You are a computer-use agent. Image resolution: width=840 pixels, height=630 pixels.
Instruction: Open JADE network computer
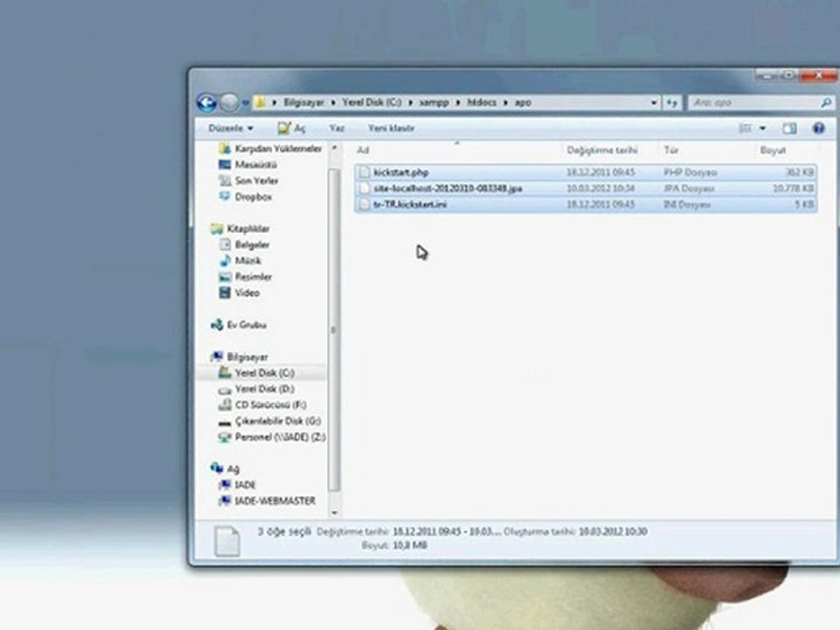click(x=237, y=485)
